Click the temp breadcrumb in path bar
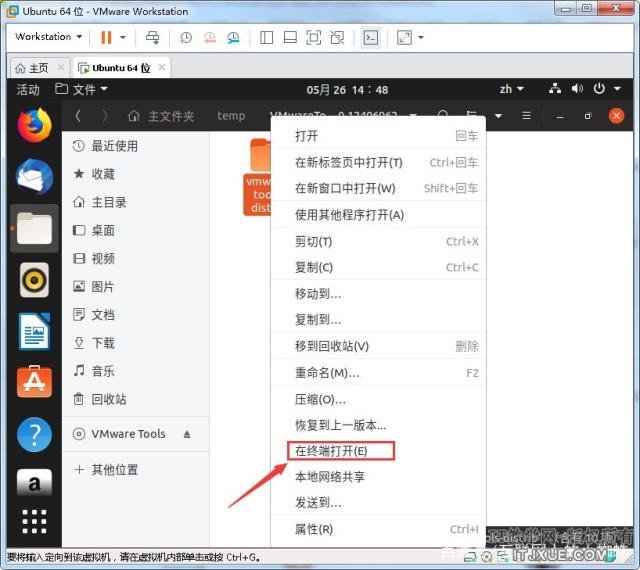Viewport: 640px width, 570px height. tap(231, 116)
